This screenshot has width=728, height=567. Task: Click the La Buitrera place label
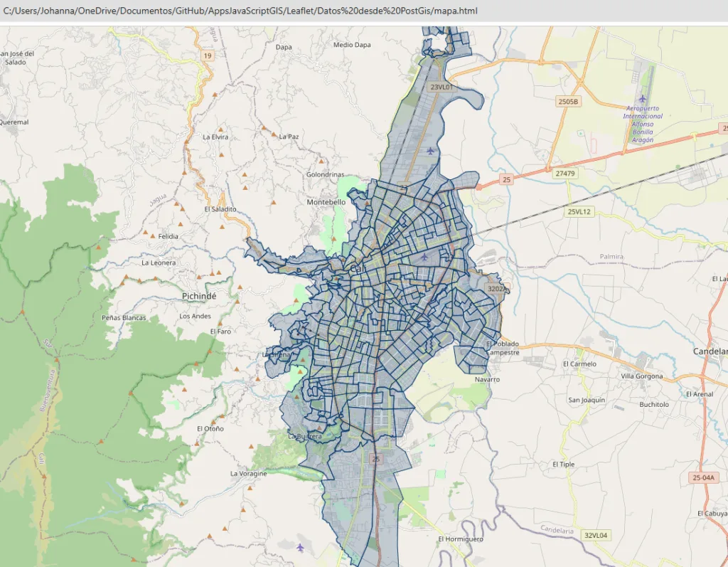[x=304, y=436]
